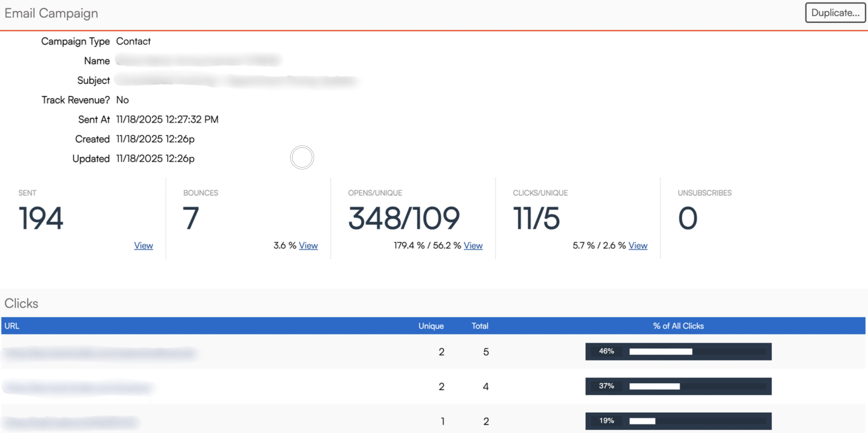The width and height of the screenshot is (868, 433).
Task: Click the second blurred URL row
Action: point(79,388)
